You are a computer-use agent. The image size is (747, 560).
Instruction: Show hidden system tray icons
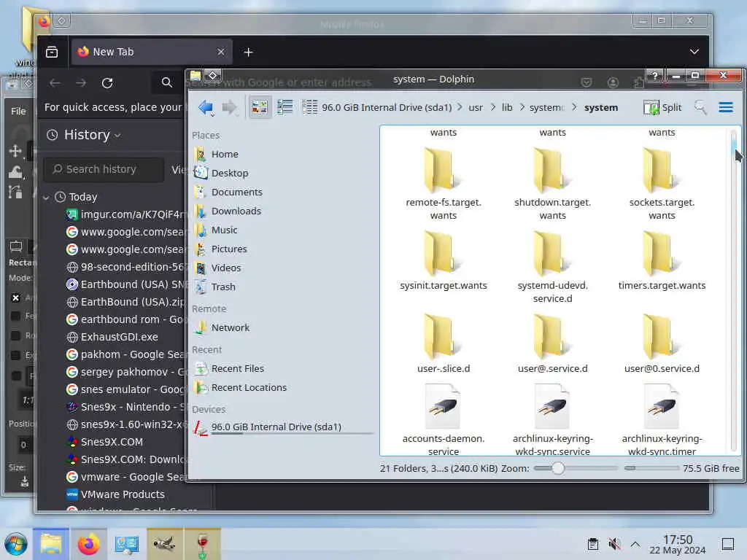click(x=635, y=544)
